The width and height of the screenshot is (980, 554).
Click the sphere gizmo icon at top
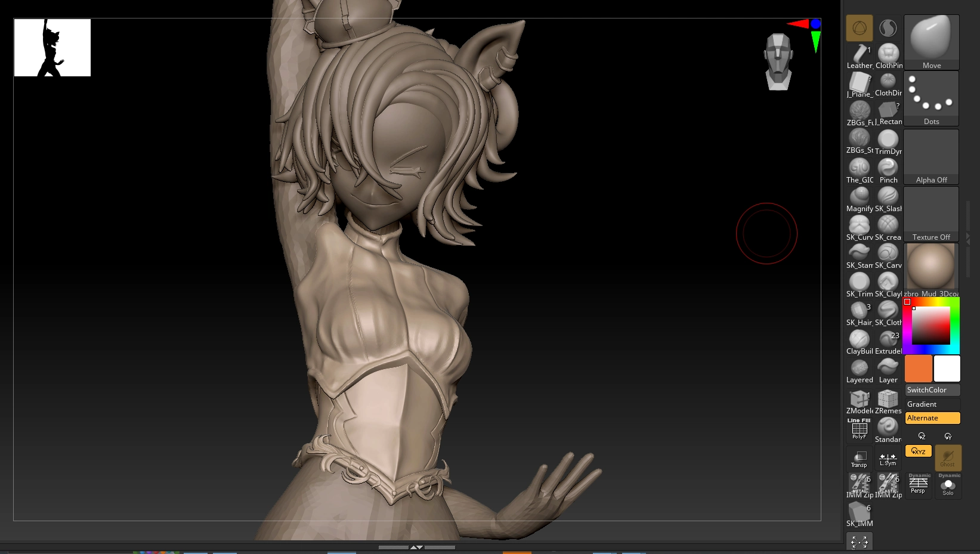(x=860, y=28)
